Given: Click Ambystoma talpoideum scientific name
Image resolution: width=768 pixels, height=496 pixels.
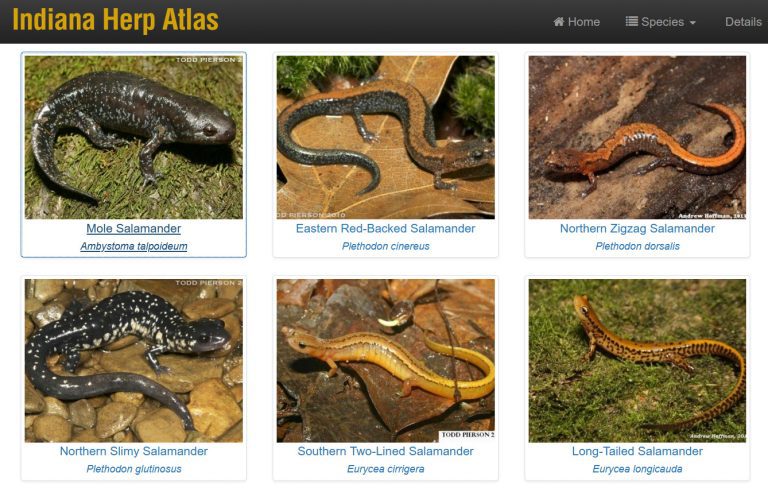Looking at the screenshot, I should coord(134,246).
